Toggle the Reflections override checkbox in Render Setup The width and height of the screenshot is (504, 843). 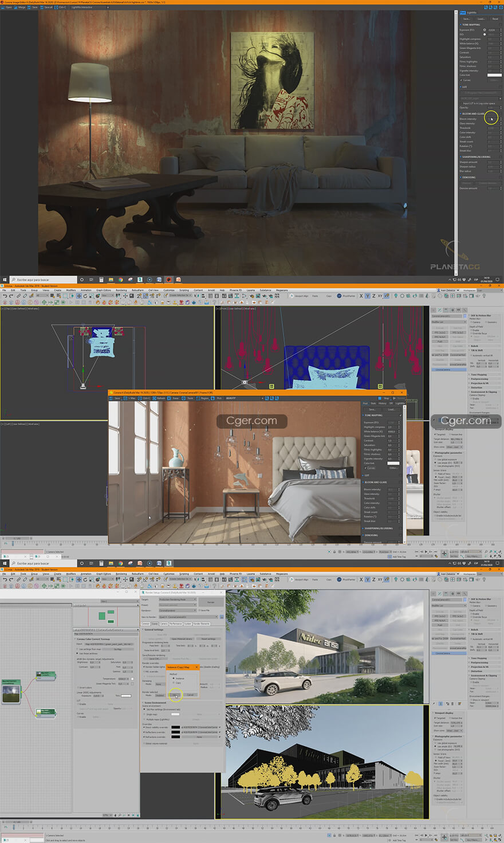pyautogui.click(x=144, y=732)
